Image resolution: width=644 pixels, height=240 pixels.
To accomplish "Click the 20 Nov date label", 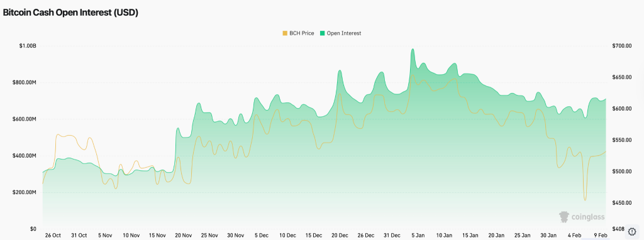I will point(184,236).
